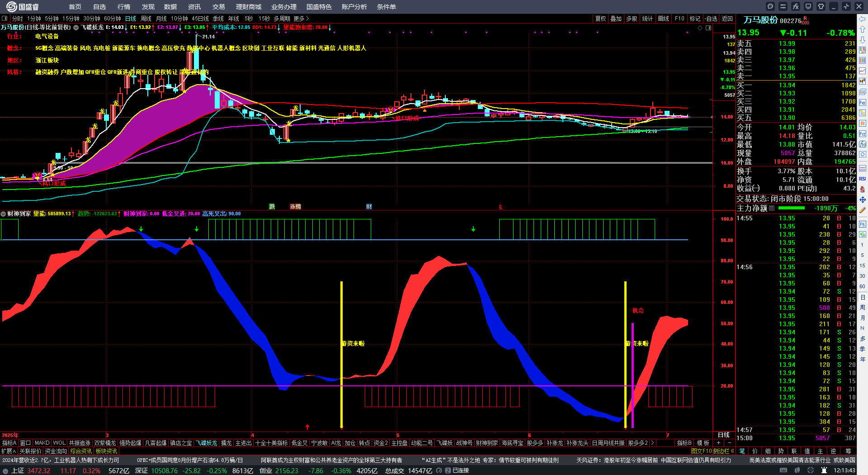Select the 周 period button in right sidebar
This screenshot has width=868, height=475.
click(x=863, y=308)
